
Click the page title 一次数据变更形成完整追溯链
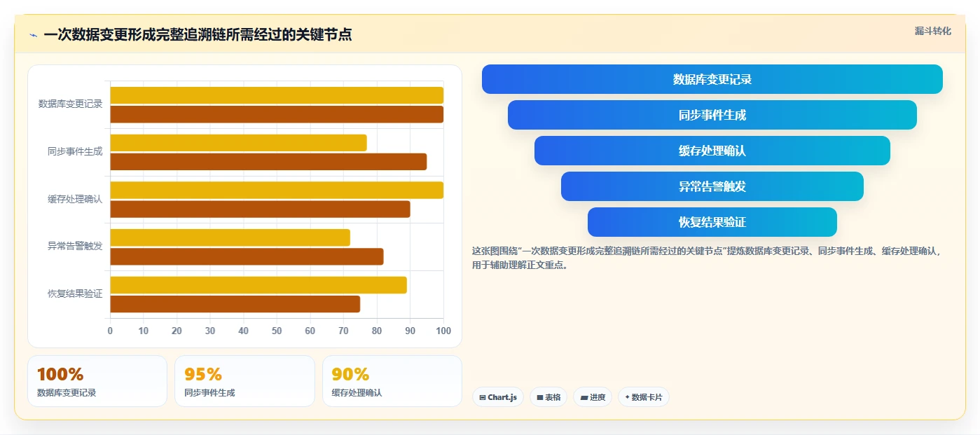click(198, 34)
